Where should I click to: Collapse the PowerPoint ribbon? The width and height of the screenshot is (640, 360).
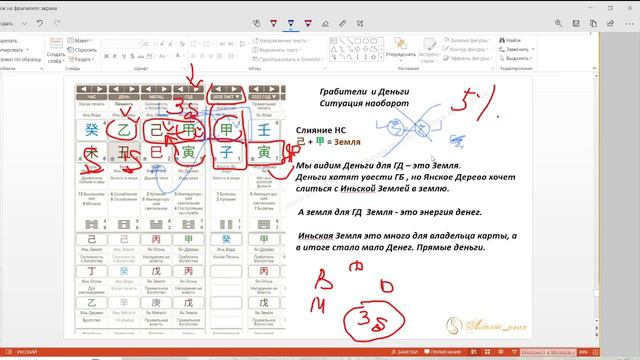pos(594,68)
